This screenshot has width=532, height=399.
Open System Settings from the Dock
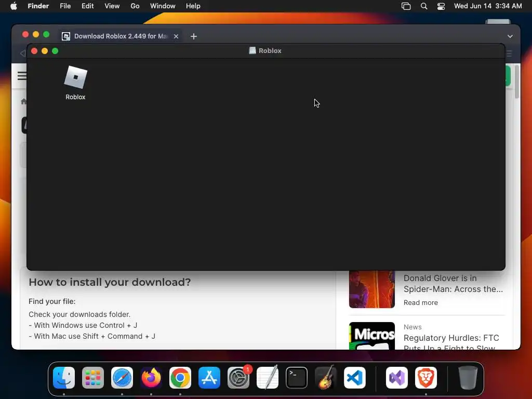[x=238, y=378]
